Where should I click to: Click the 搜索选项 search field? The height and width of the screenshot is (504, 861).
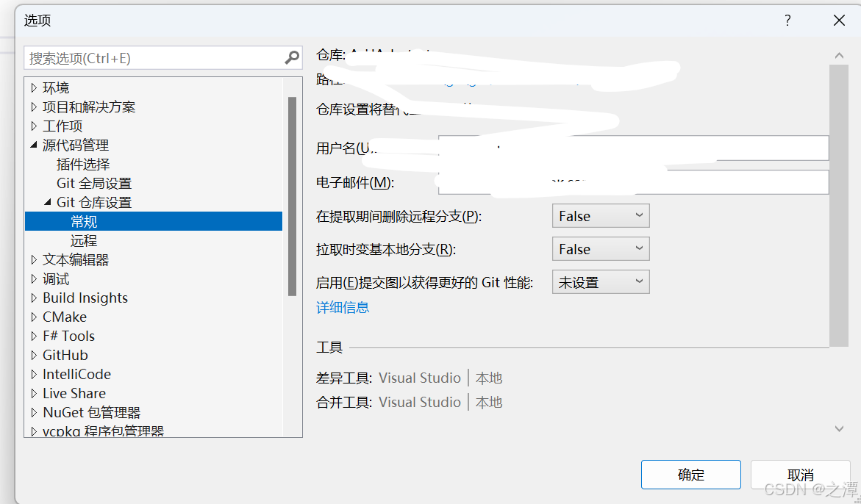pyautogui.click(x=154, y=57)
